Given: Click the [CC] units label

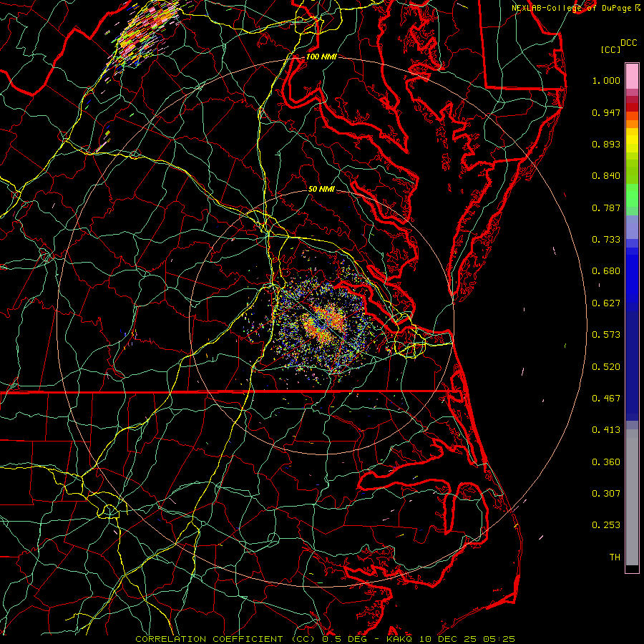Looking at the screenshot, I should pos(611,49).
